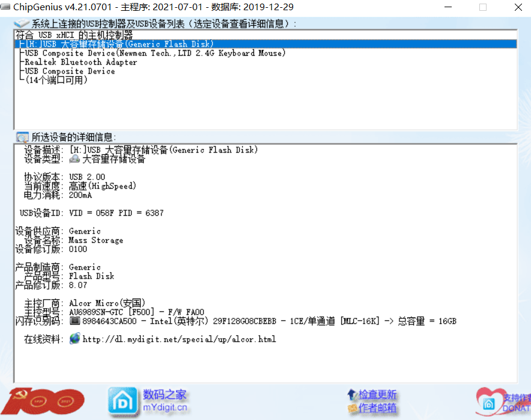Select the Generic Flash Disk H: device

[118, 44]
